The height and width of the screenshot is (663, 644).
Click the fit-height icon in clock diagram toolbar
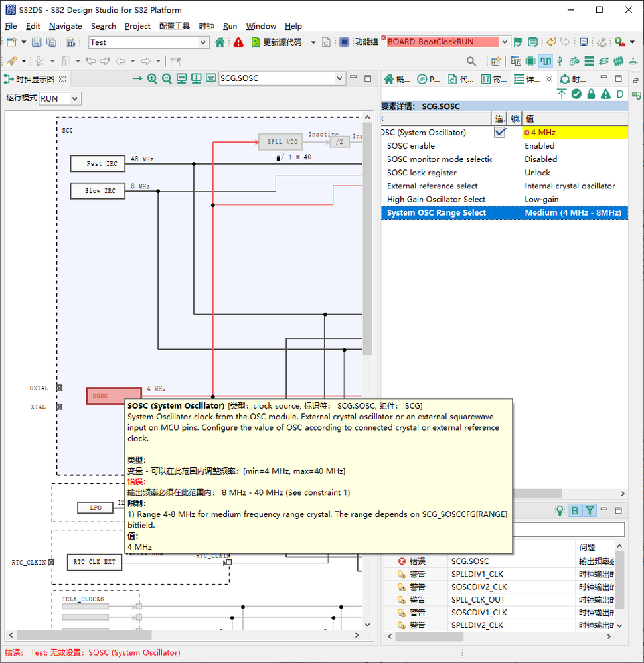pos(197,79)
